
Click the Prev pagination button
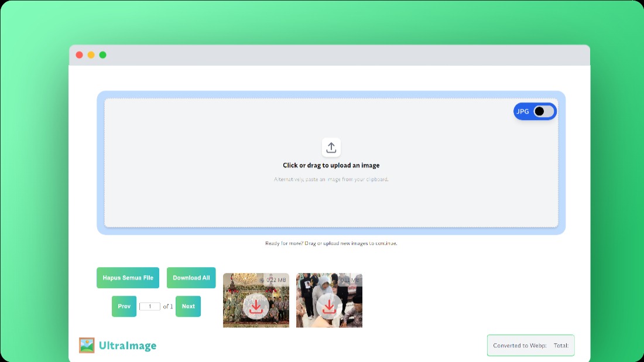[x=124, y=306]
